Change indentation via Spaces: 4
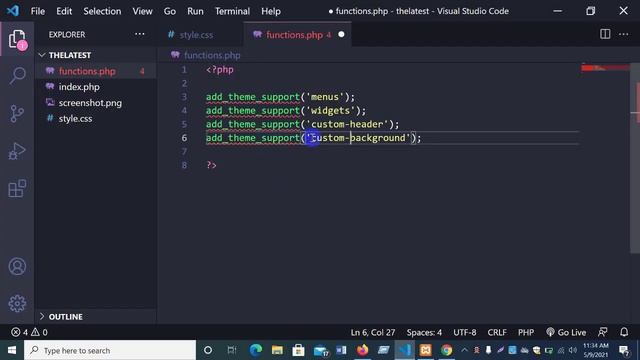The image size is (640, 360). click(x=424, y=332)
